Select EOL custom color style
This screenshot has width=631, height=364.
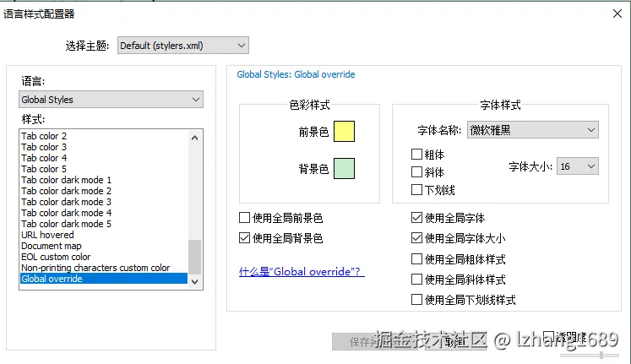(104, 257)
